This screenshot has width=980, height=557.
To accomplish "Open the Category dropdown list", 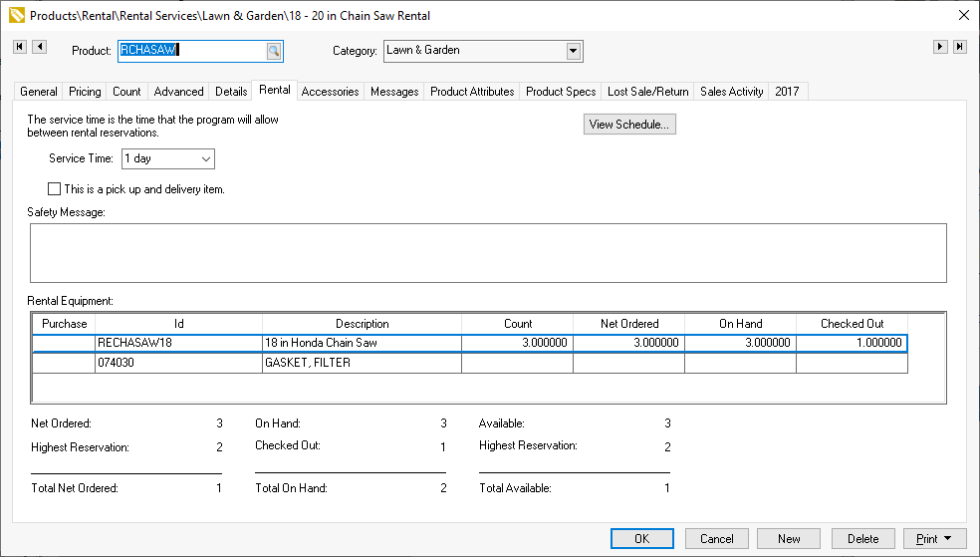I will click(x=573, y=51).
